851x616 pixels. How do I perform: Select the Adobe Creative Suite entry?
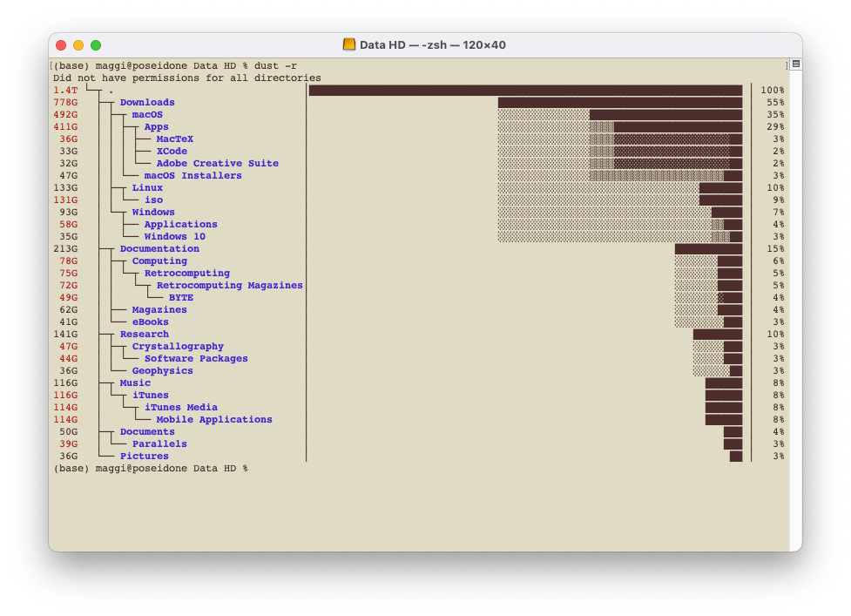(x=217, y=164)
